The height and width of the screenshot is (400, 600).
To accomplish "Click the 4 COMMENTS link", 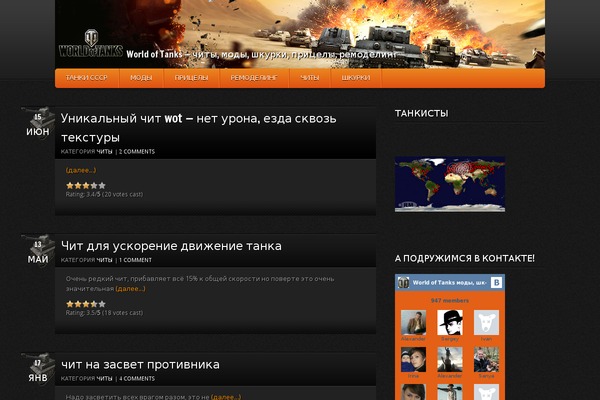I will pos(137,379).
